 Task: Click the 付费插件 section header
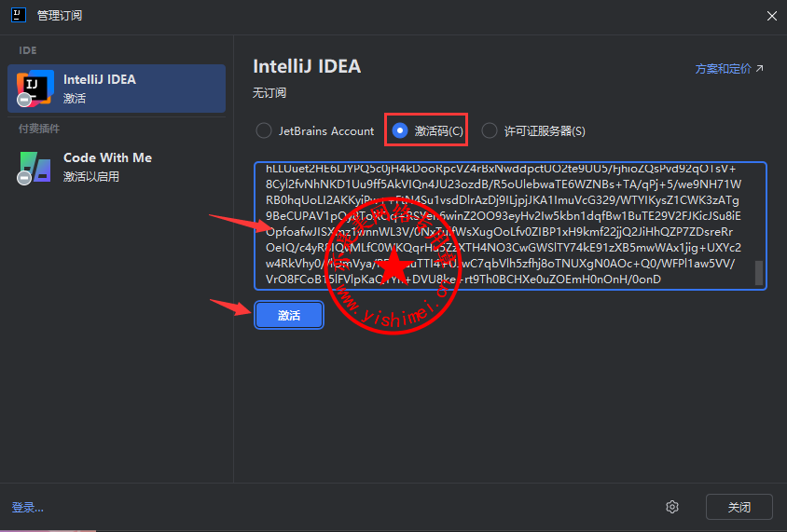[x=39, y=129]
